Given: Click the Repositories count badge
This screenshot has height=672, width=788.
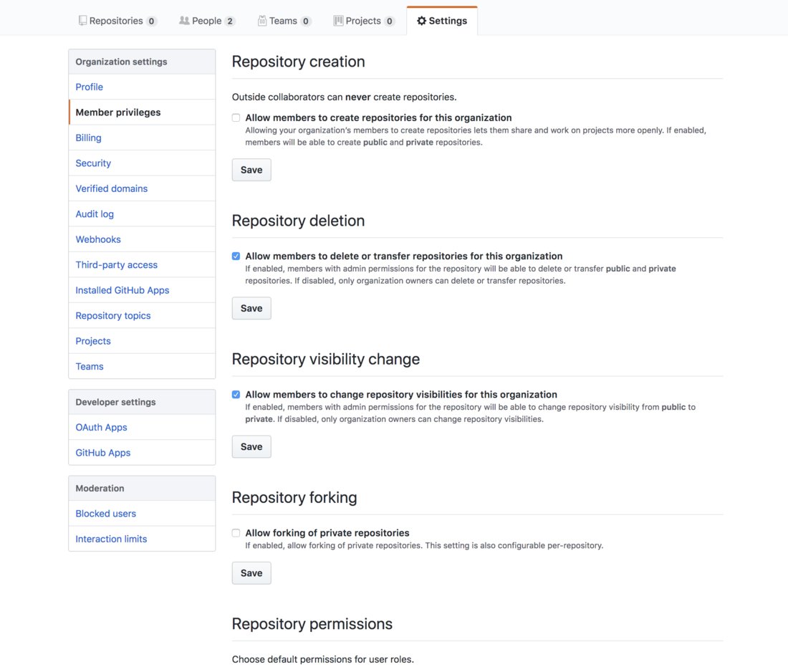Looking at the screenshot, I should click(x=151, y=21).
